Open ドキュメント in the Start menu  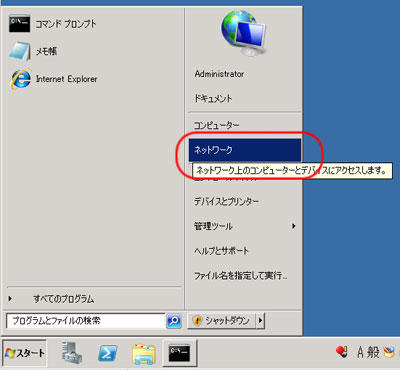[x=213, y=98]
